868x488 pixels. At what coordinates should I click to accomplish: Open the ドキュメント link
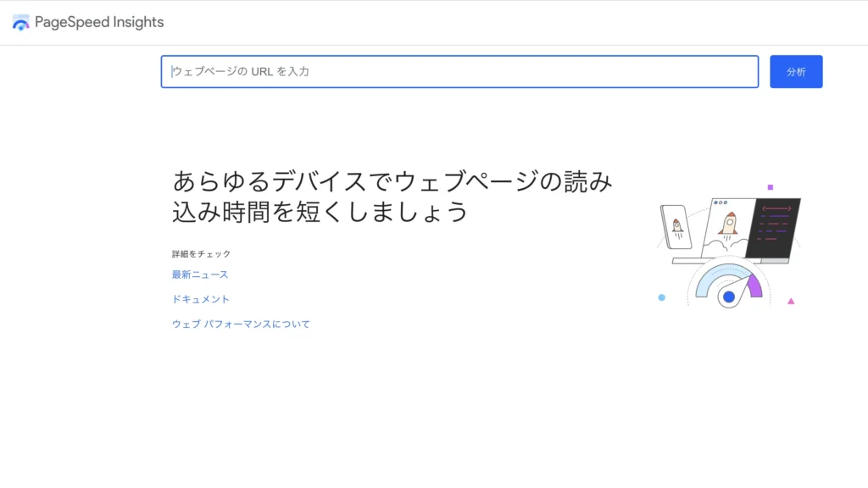point(201,299)
